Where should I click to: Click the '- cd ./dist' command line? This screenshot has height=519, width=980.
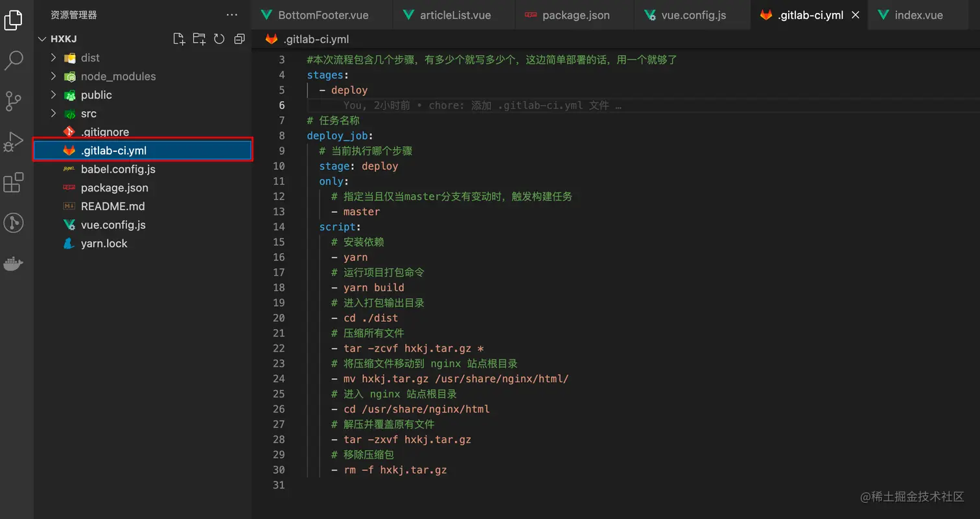(x=364, y=318)
